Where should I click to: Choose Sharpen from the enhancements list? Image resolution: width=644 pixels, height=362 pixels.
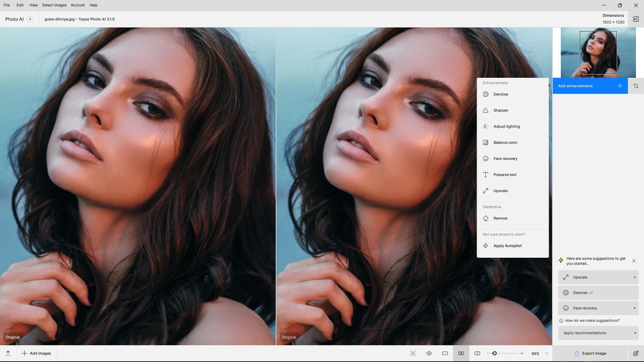tap(513, 110)
